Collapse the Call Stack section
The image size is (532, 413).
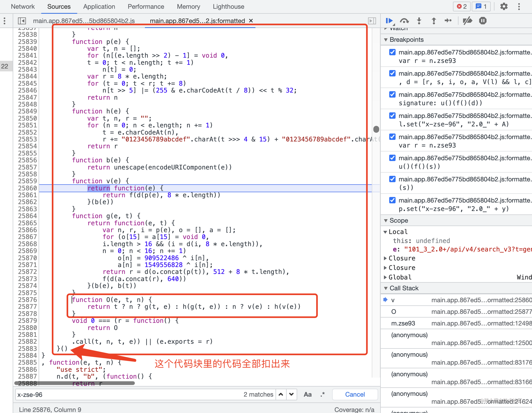(386, 288)
